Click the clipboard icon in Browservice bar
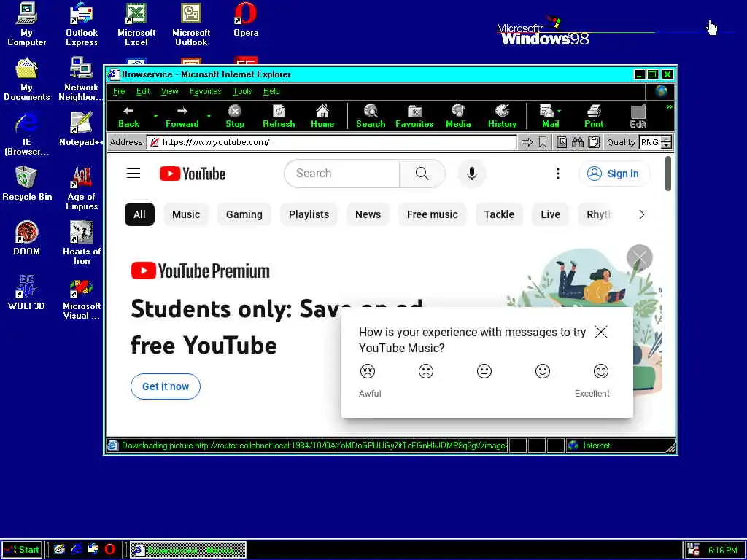This screenshot has width=747, height=560. [594, 142]
